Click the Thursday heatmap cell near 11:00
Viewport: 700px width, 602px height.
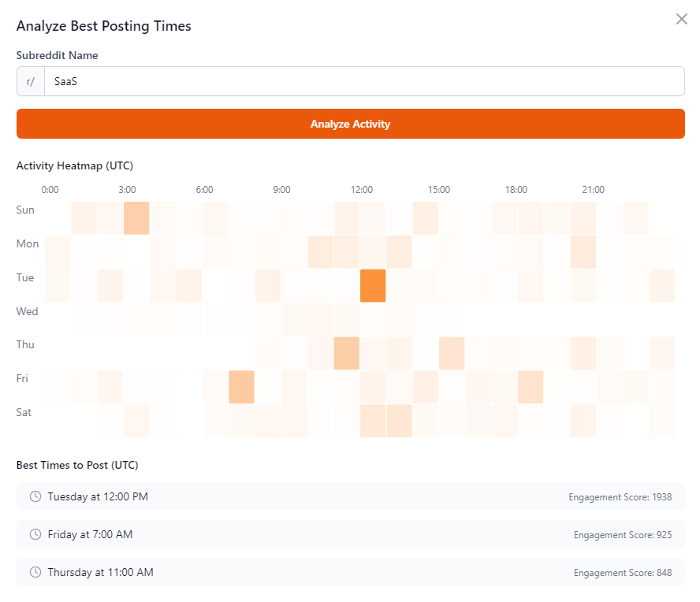[347, 353]
